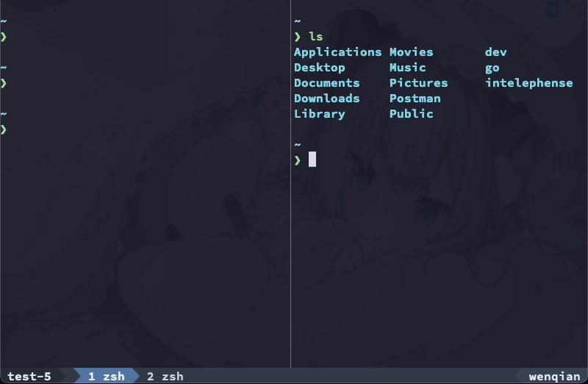Click the vertical pane divider line
This screenshot has width=588, height=384.
pos(290,184)
